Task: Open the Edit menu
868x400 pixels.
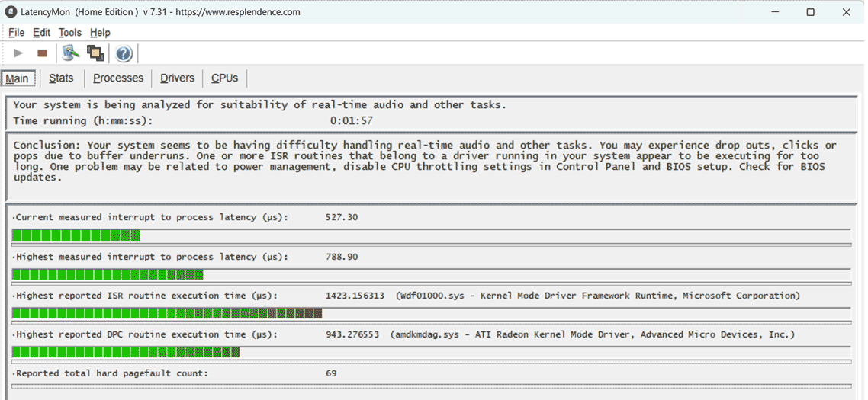Action: (41, 33)
